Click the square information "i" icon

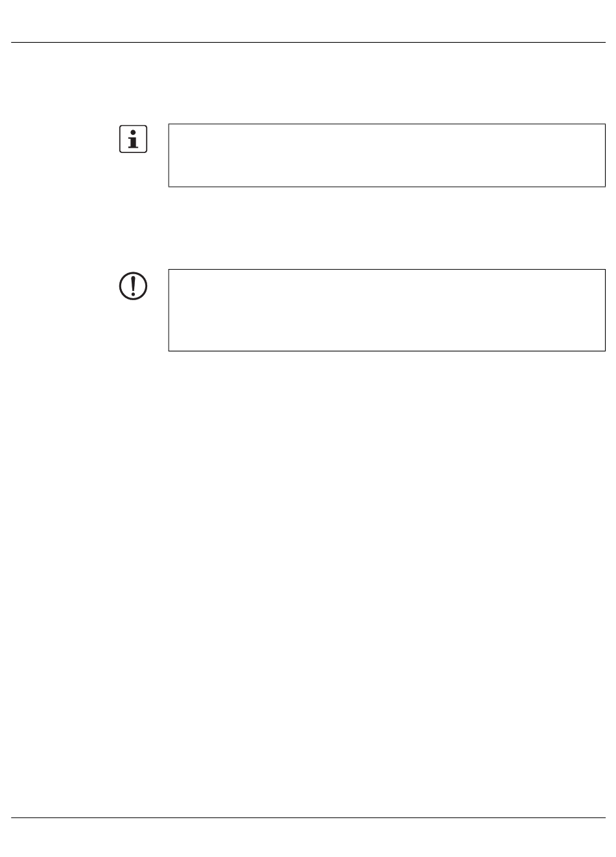click(x=134, y=139)
